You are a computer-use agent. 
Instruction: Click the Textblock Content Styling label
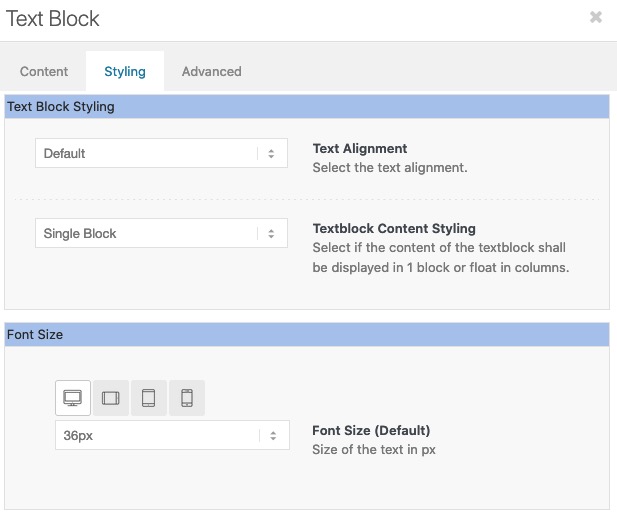394,229
